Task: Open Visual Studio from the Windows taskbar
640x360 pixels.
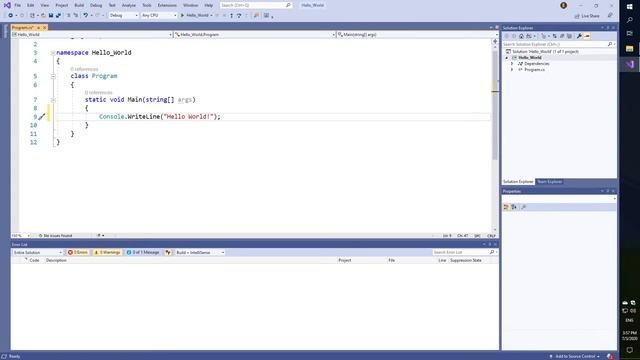Action: pyautogui.click(x=629, y=64)
